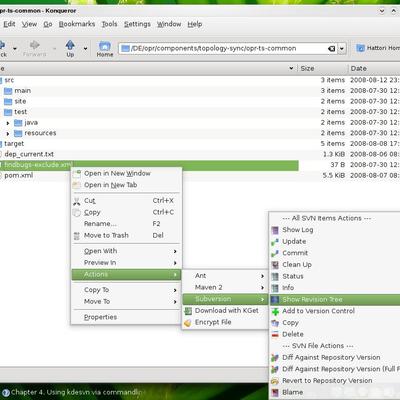Click the scissors Cut icon
The width and height of the screenshot is (400, 400).
pyautogui.click(x=77, y=201)
